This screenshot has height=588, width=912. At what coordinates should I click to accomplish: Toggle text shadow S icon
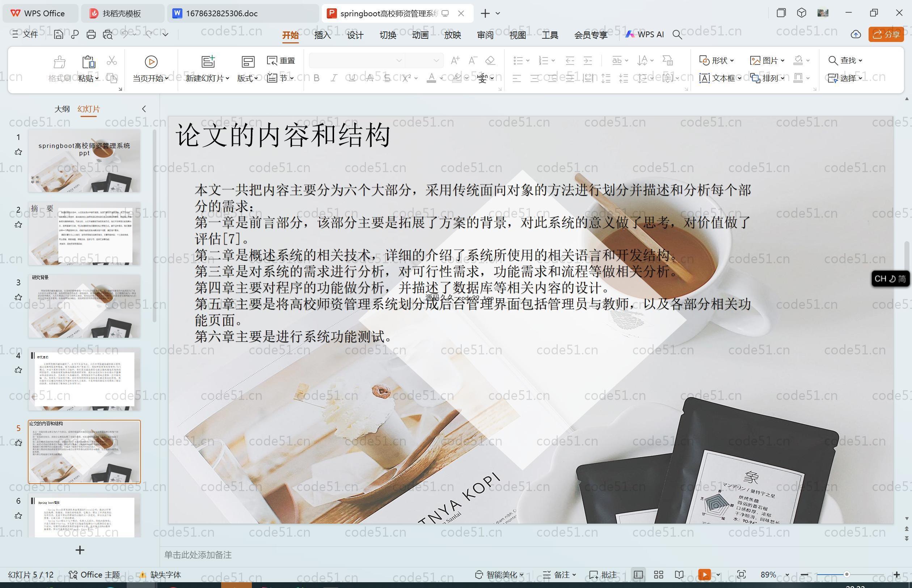click(x=387, y=78)
